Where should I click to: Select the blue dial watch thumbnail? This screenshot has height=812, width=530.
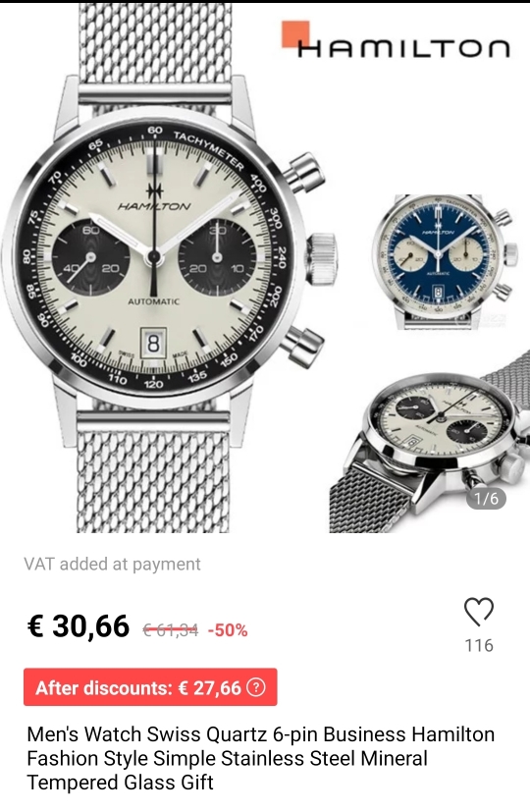click(x=444, y=261)
